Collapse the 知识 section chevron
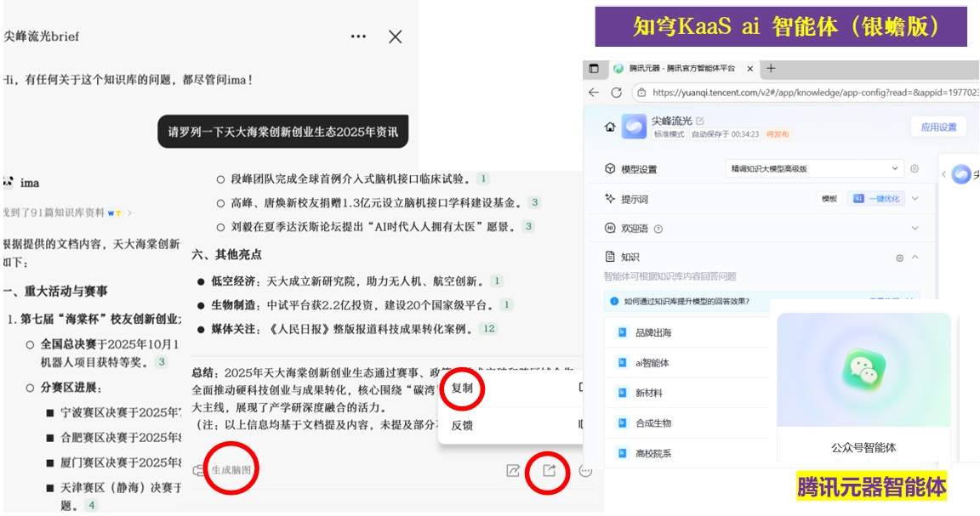The image size is (980, 516). (915, 257)
